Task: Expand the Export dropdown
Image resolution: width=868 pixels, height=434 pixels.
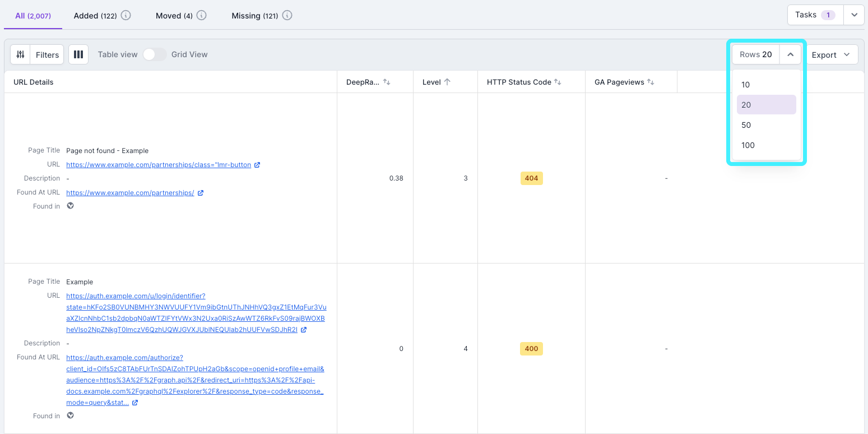Action: pyautogui.click(x=830, y=54)
